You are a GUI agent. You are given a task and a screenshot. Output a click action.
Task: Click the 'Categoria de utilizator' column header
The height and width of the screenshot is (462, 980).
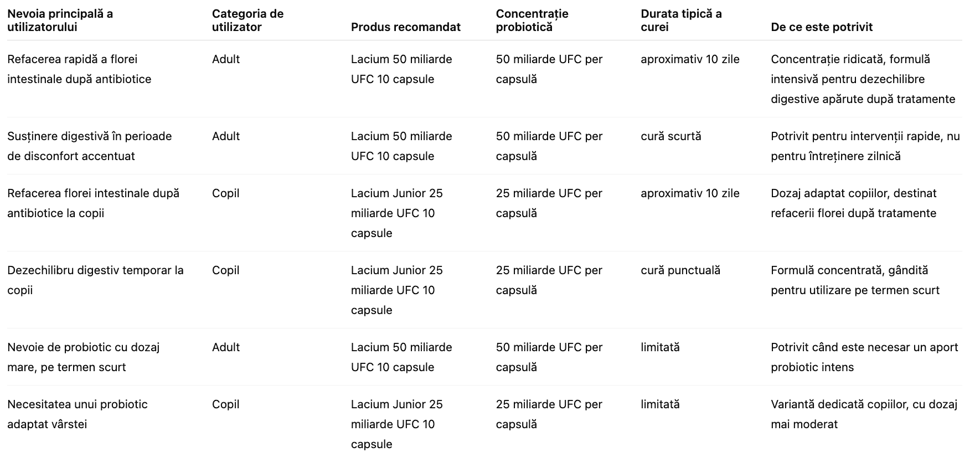[247, 20]
